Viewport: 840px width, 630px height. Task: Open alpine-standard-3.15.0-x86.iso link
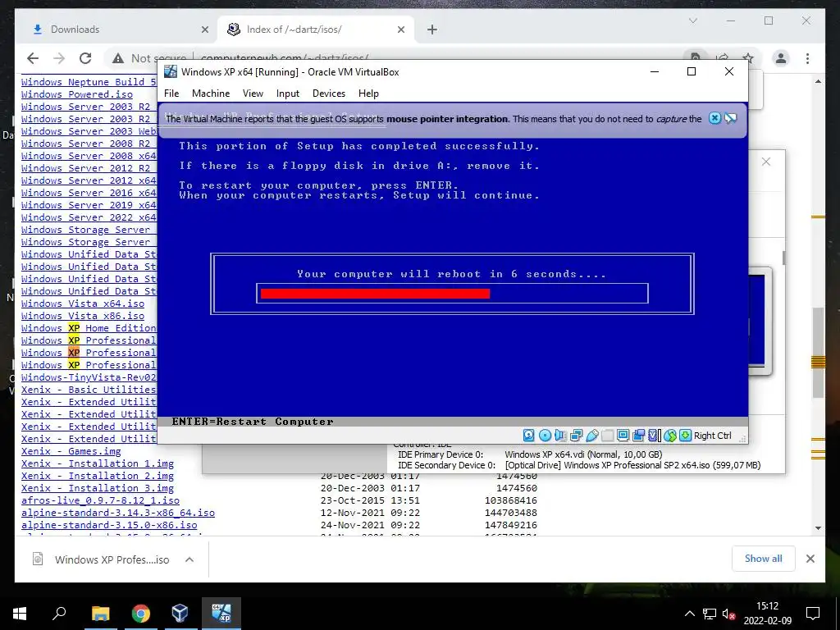tap(109, 525)
